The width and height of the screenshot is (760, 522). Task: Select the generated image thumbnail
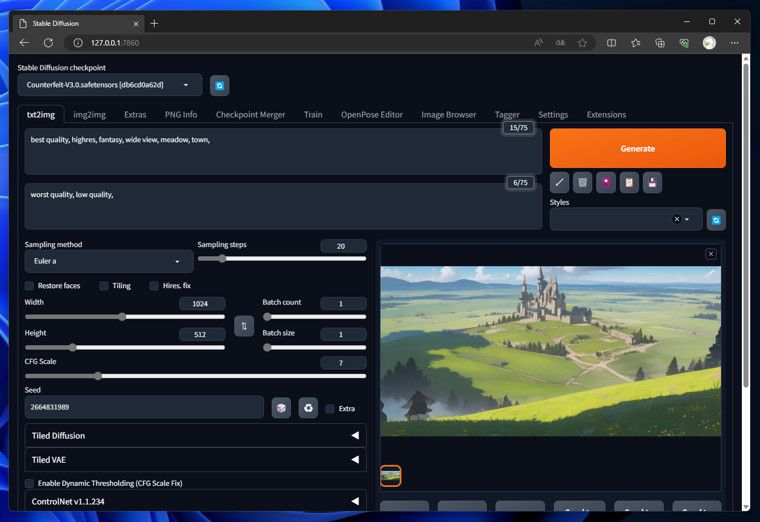[391, 476]
